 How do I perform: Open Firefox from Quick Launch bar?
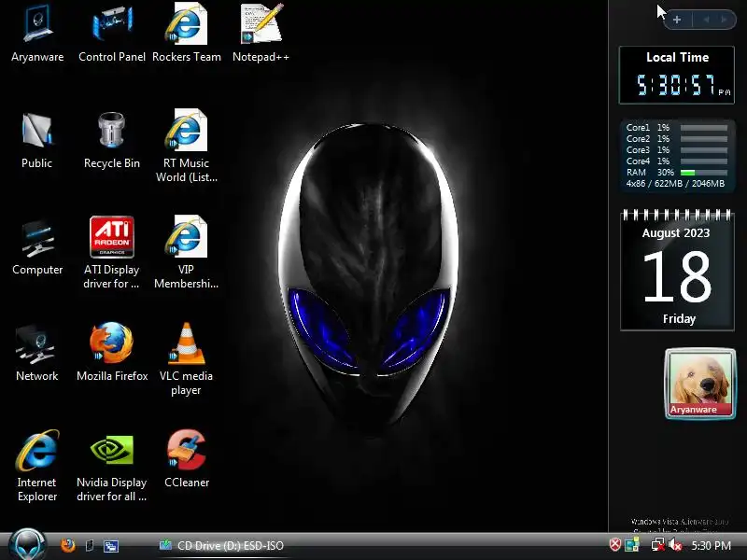click(x=67, y=545)
